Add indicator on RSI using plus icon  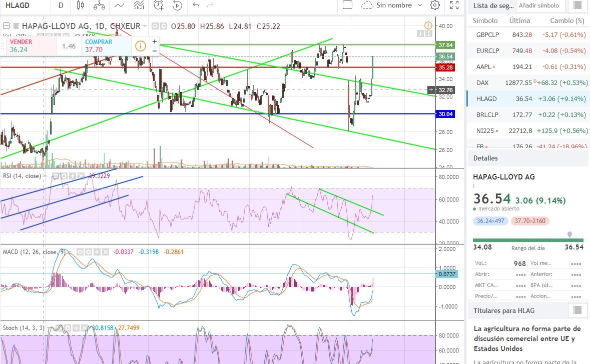tap(73, 175)
